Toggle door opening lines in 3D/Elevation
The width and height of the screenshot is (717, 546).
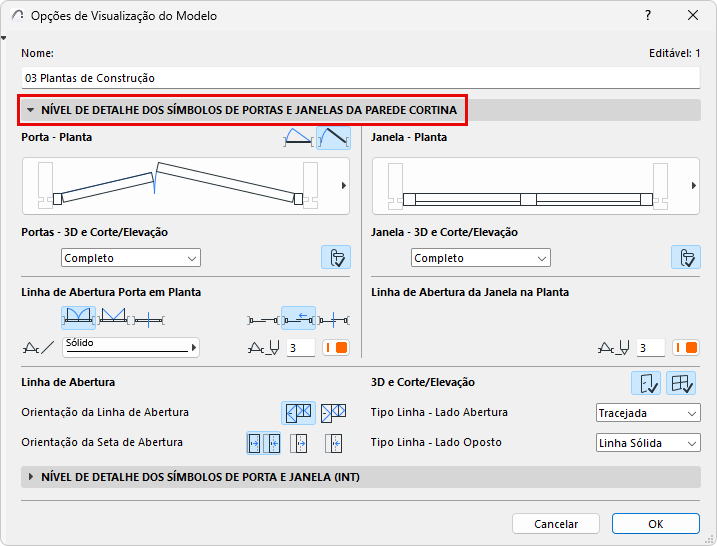[x=646, y=383]
